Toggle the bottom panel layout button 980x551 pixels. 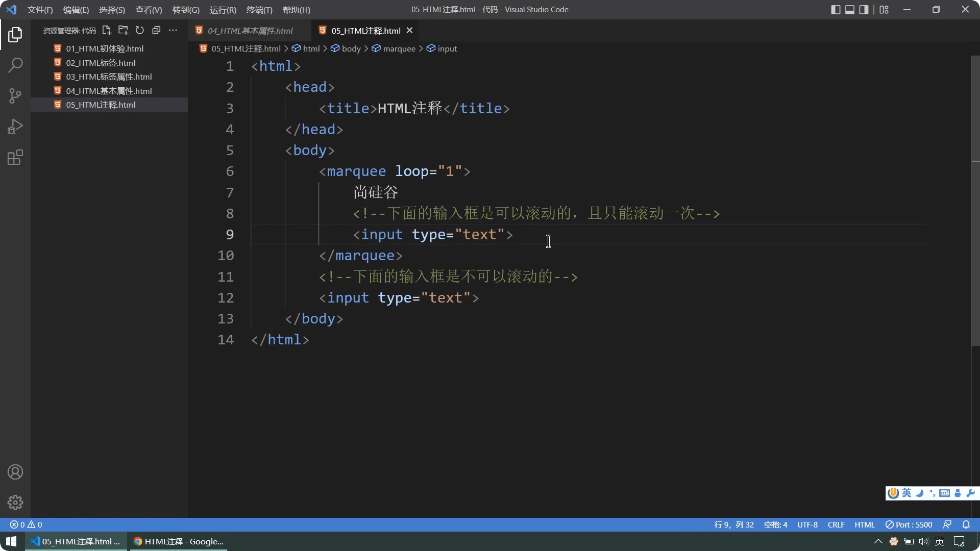[x=850, y=10]
